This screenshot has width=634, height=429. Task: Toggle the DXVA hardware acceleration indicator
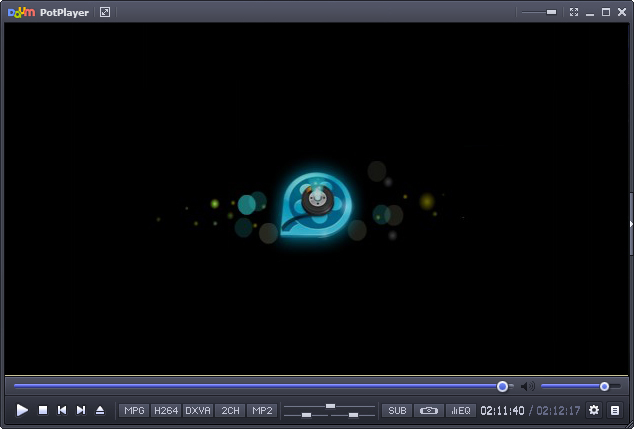(x=198, y=410)
